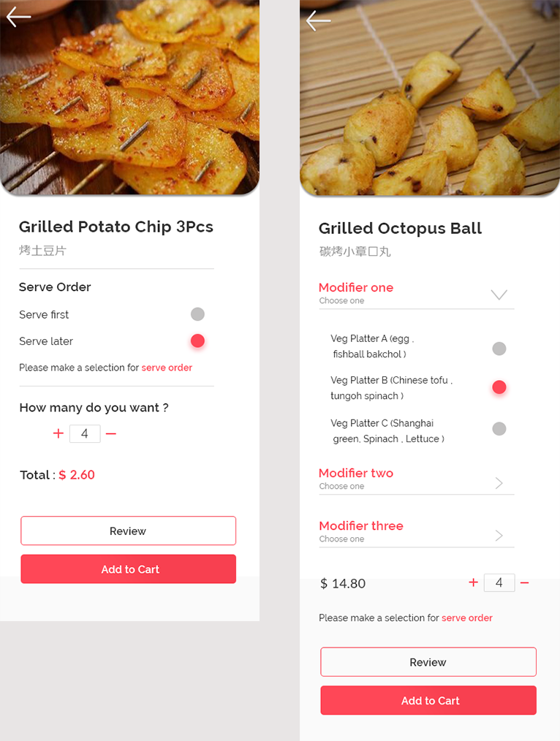
Task: Increase potato chip quantity with plus icon
Action: [x=58, y=433]
